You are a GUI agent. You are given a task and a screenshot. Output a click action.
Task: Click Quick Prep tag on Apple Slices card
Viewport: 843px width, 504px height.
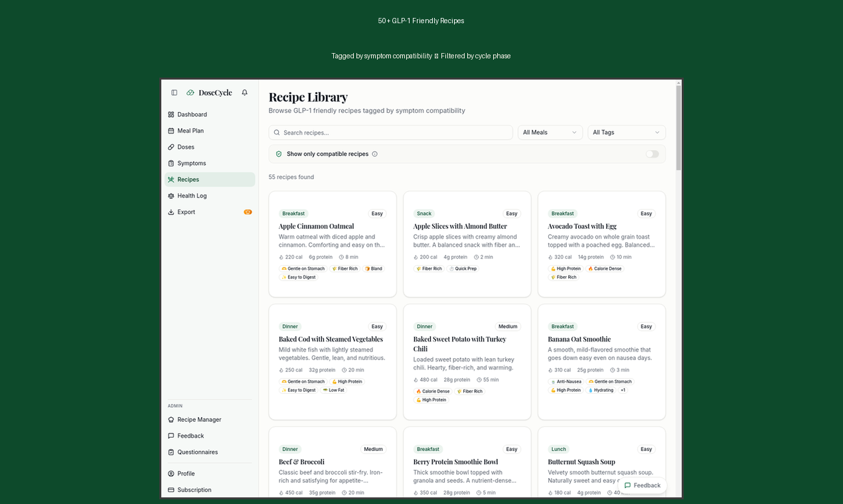point(463,269)
